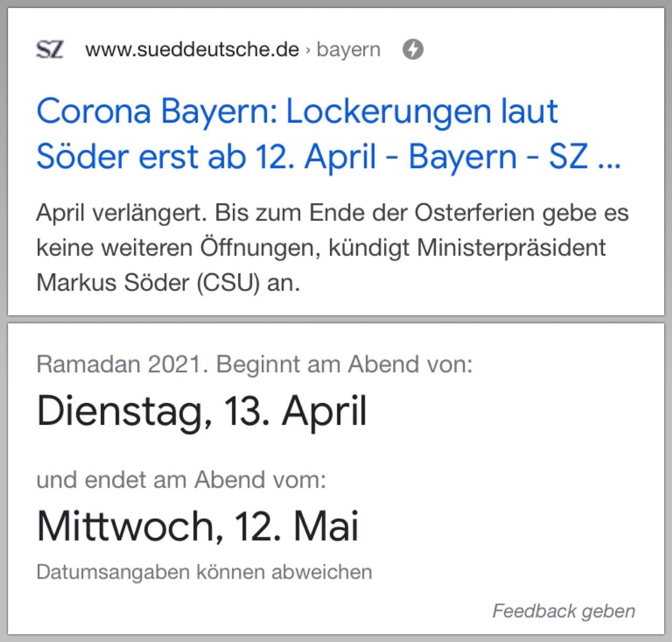
Task: Click the 'Datumsangaben können abweichen' disclaimer
Action: (x=204, y=572)
